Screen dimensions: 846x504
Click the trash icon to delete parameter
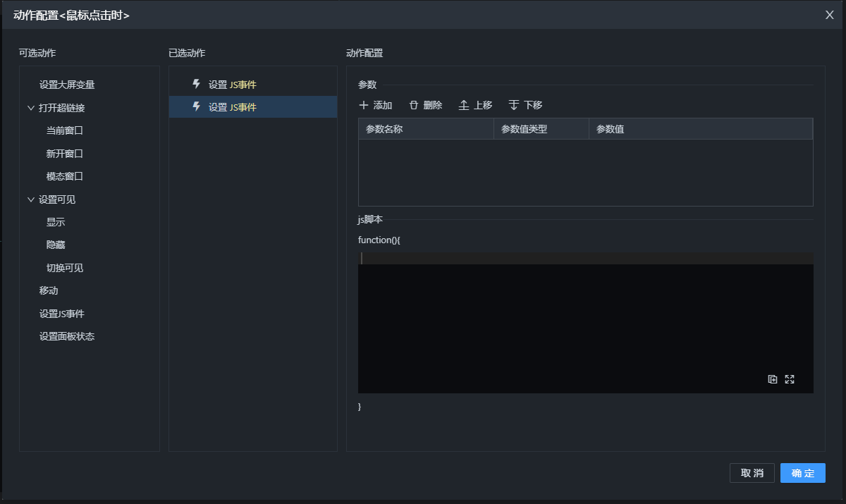pos(414,105)
